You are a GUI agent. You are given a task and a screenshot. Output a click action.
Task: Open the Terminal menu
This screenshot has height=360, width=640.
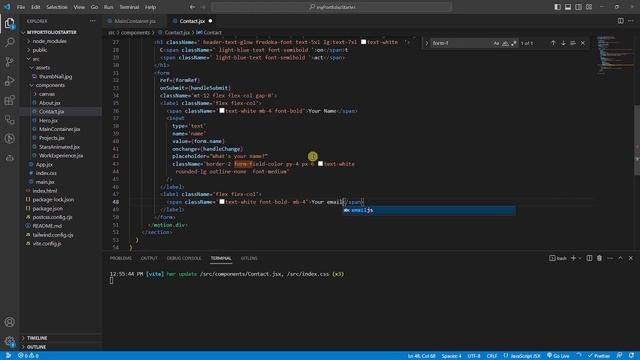click(129, 7)
